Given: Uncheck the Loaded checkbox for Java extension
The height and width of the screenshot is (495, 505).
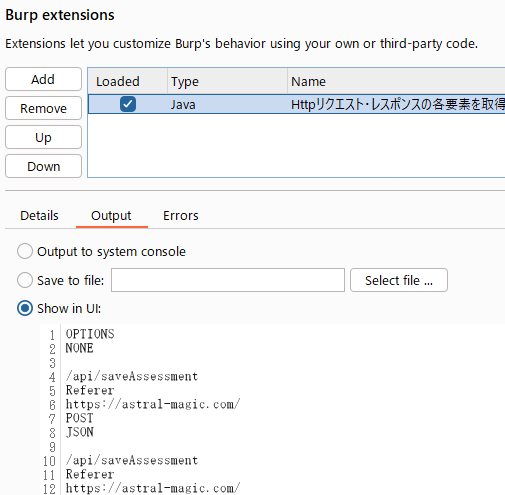Looking at the screenshot, I should tap(128, 104).
